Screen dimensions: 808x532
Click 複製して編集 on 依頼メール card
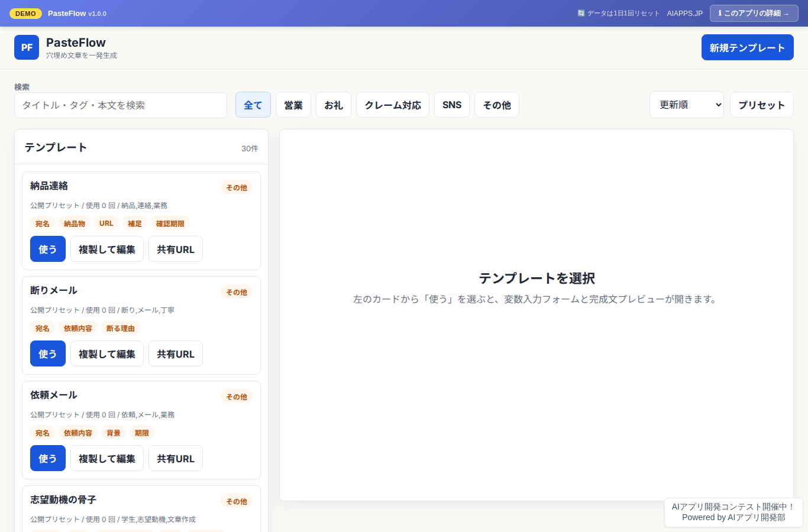point(107,458)
